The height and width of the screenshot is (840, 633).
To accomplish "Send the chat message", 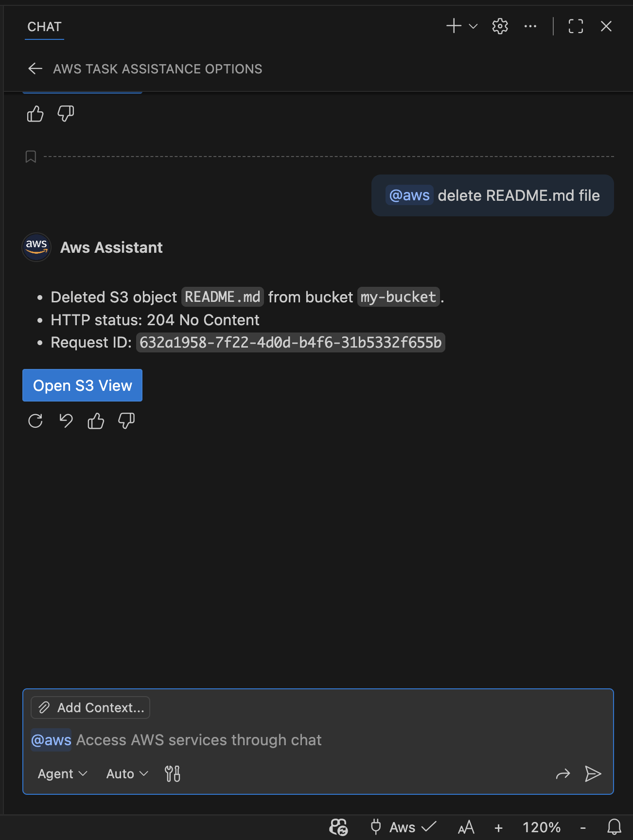I will (593, 773).
